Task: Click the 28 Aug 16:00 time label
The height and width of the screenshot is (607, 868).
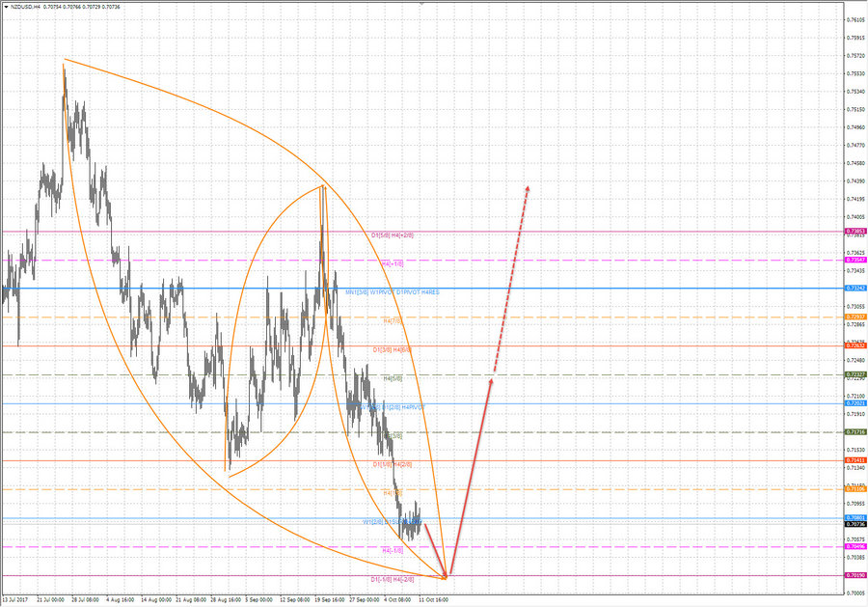Action: click(226, 600)
